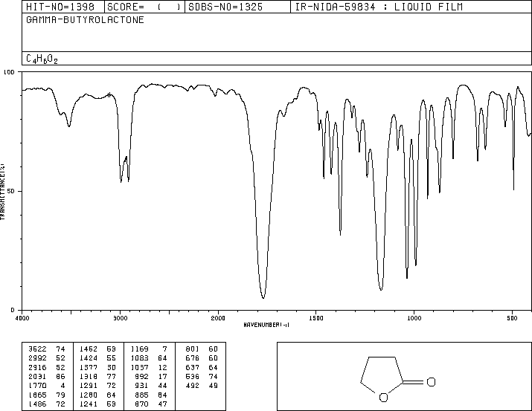The width and height of the screenshot is (532, 411).
Task: Click the 1000 x-axis tick label
Action: point(414,318)
